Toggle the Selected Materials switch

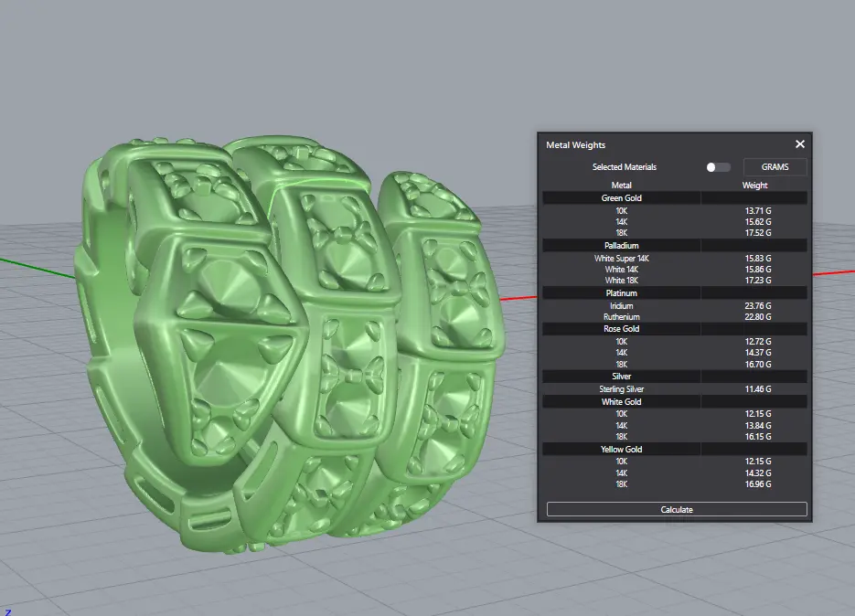[718, 167]
